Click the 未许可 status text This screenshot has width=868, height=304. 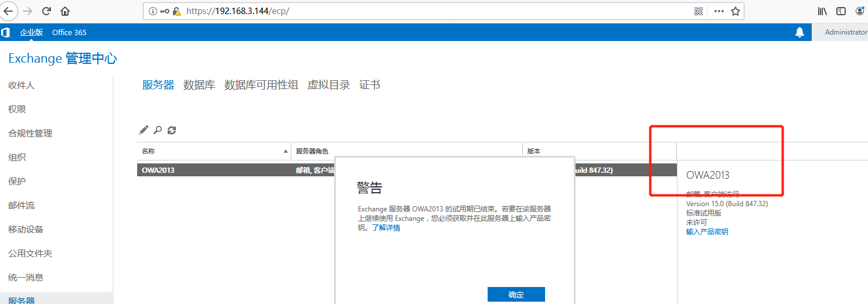click(x=697, y=223)
